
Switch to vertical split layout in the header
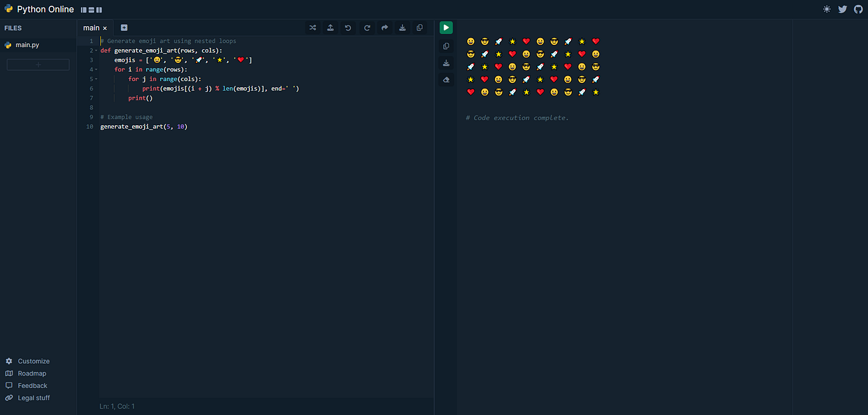(100, 10)
